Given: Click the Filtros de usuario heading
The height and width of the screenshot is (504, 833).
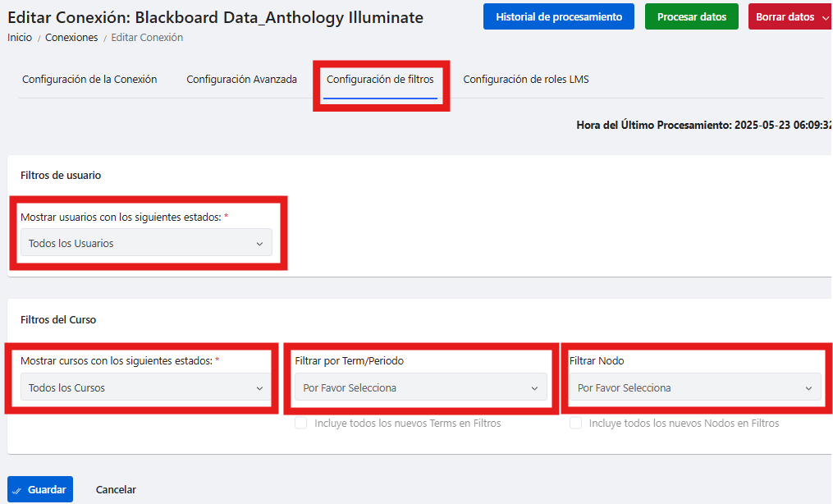Looking at the screenshot, I should click(61, 176).
